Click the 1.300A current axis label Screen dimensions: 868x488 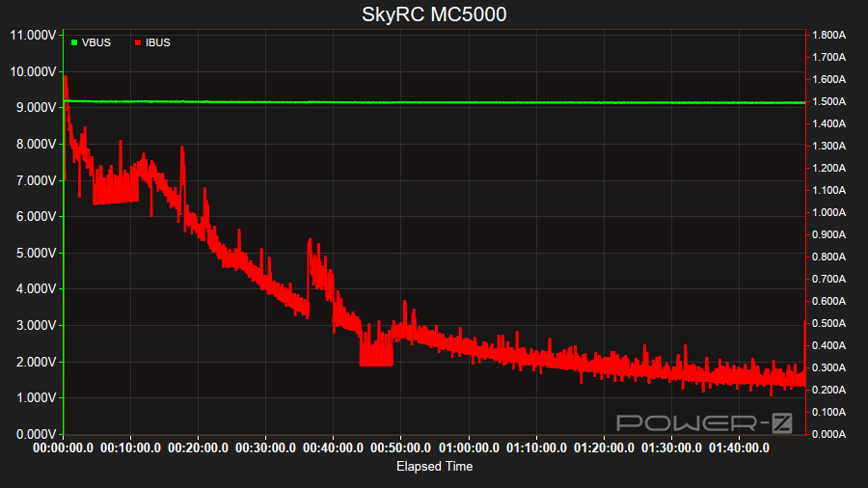tap(828, 146)
